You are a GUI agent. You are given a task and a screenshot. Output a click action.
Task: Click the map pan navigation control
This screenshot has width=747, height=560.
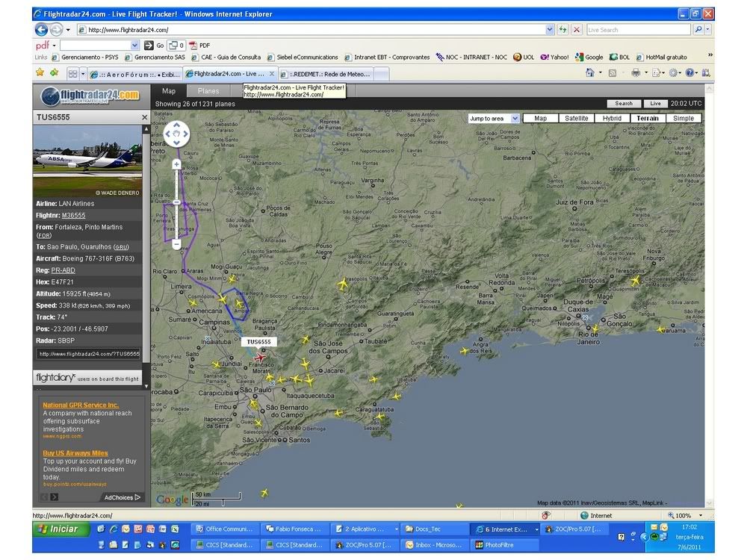pos(176,135)
